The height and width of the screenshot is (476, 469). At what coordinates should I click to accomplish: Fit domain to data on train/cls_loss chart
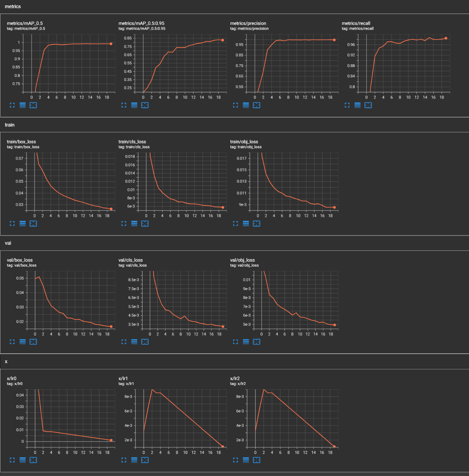(145, 223)
